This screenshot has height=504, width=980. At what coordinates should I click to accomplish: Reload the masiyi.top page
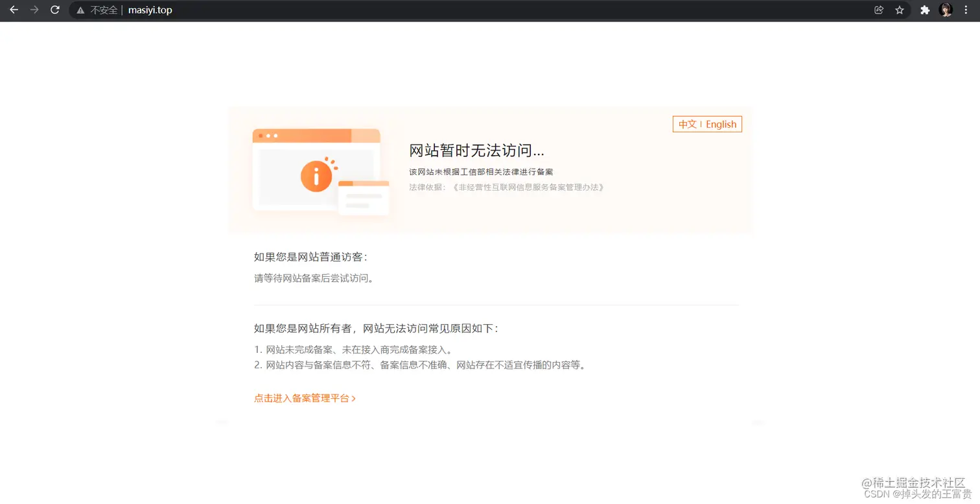pyautogui.click(x=54, y=10)
